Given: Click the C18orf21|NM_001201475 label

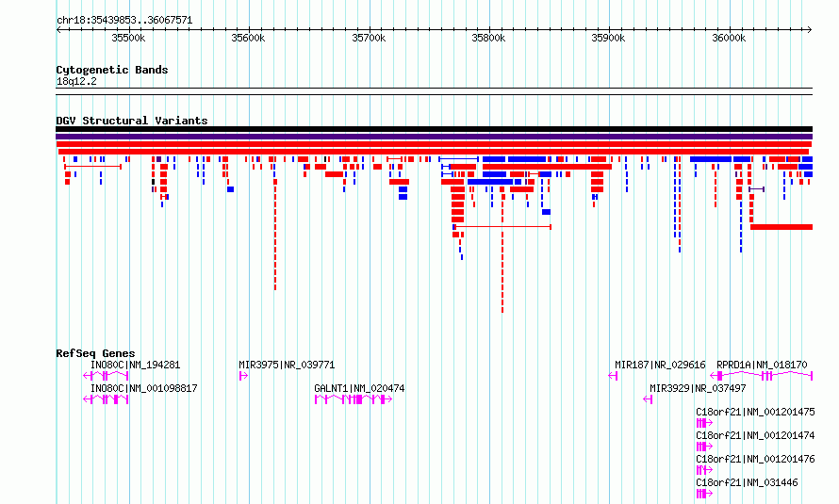Looking at the screenshot, I should coord(755,412).
